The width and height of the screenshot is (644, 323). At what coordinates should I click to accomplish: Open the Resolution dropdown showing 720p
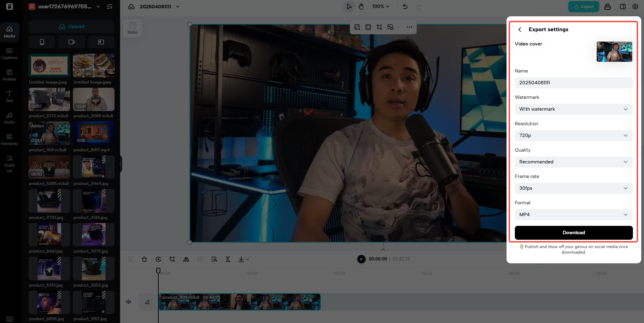[x=573, y=135]
